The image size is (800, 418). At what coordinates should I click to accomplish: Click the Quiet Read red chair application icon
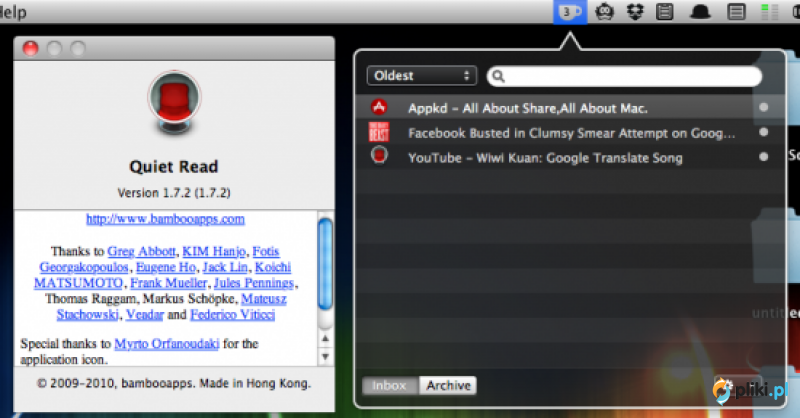[x=174, y=103]
